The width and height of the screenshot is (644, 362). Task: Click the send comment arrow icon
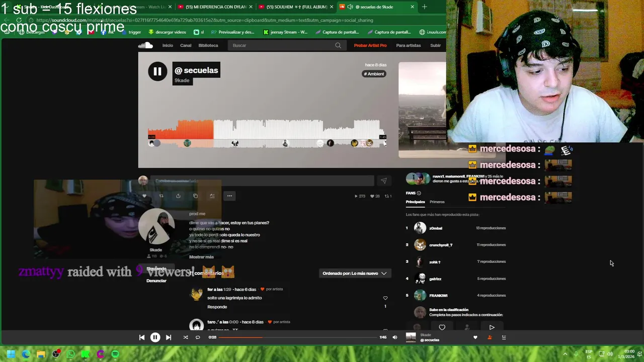tap(383, 180)
